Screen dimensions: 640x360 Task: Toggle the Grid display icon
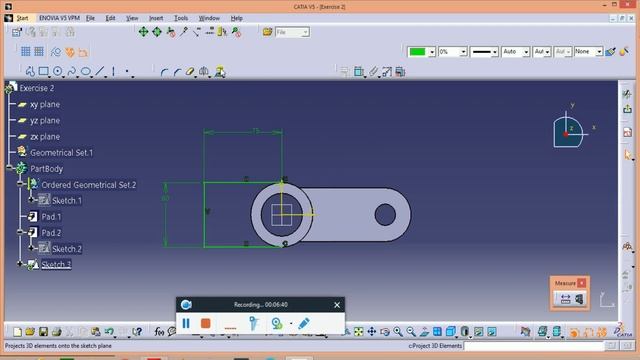click(25, 51)
